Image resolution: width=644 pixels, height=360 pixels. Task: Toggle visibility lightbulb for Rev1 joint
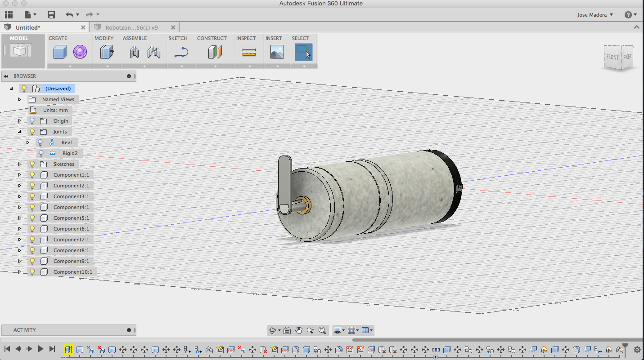click(41, 142)
